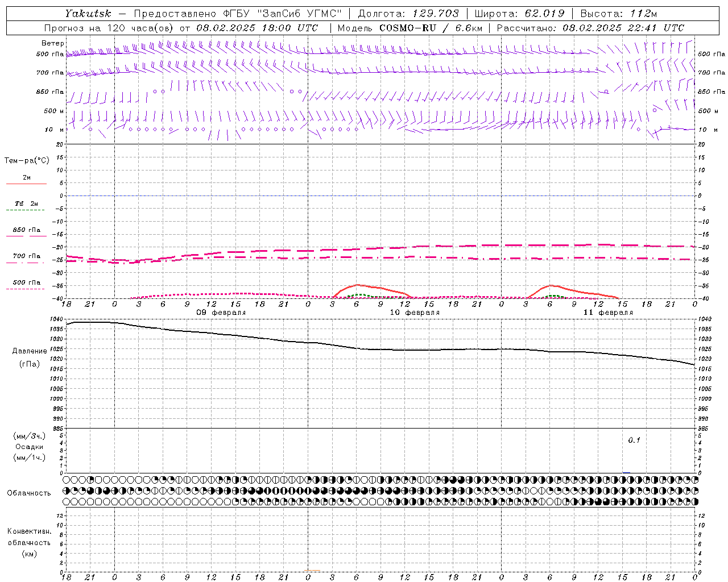Click the Давление panel label

(30, 351)
